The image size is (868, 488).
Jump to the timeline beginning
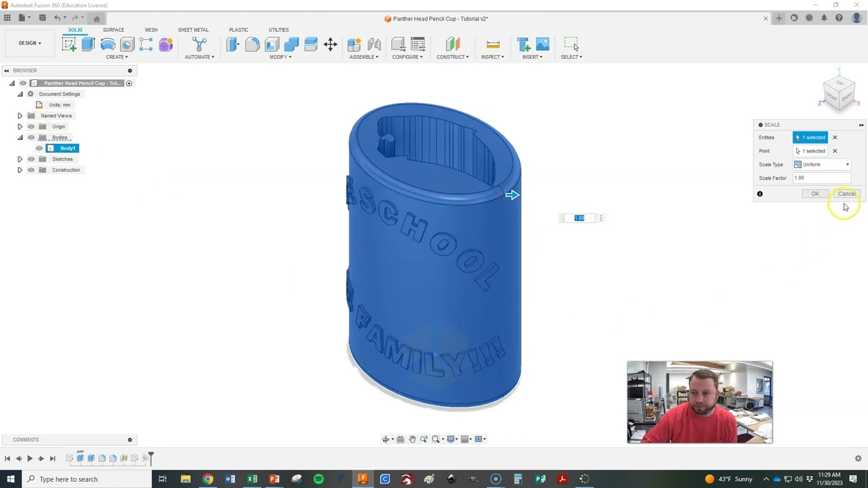(7, 459)
